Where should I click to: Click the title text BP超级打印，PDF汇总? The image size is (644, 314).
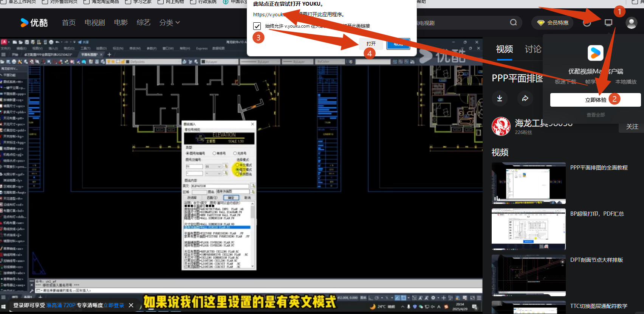click(597, 214)
